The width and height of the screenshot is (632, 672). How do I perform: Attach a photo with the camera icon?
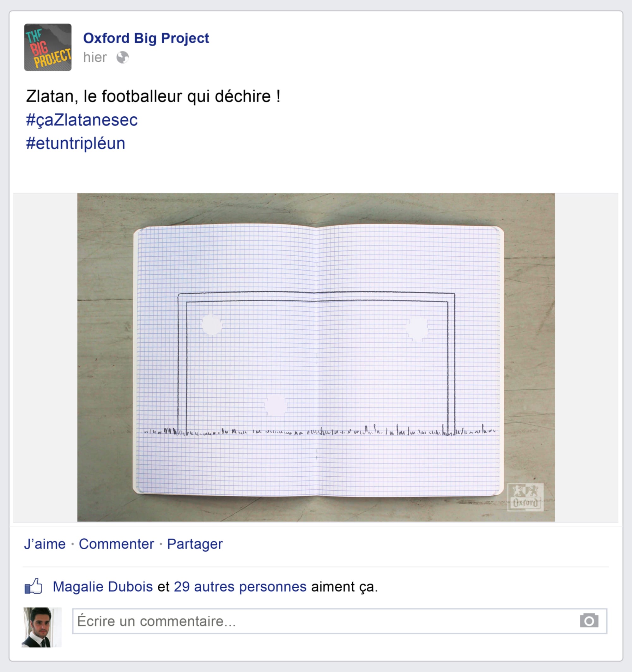[589, 620]
